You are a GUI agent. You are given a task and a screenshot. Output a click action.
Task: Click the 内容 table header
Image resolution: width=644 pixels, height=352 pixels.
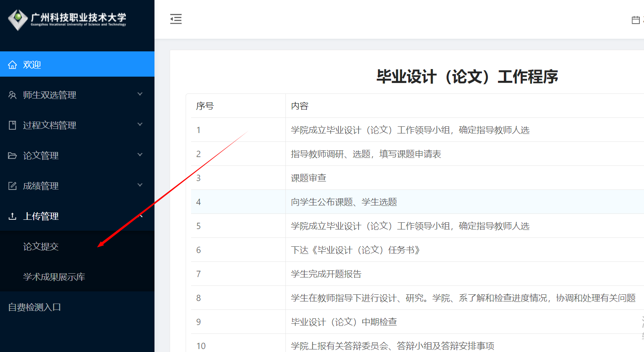299,106
